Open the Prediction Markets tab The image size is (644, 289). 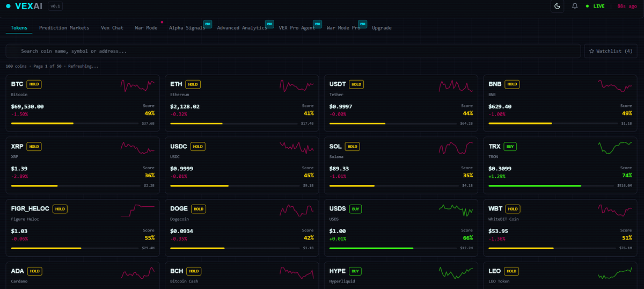pos(64,28)
